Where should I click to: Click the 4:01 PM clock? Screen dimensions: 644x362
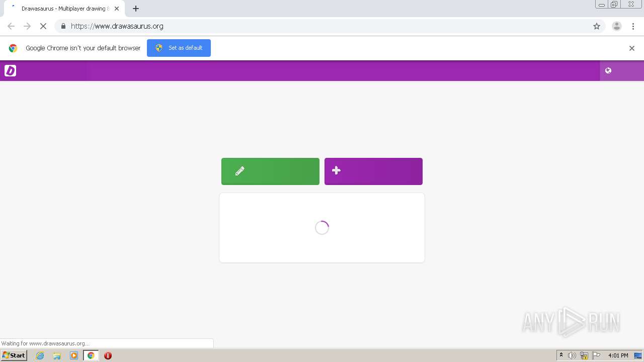618,355
